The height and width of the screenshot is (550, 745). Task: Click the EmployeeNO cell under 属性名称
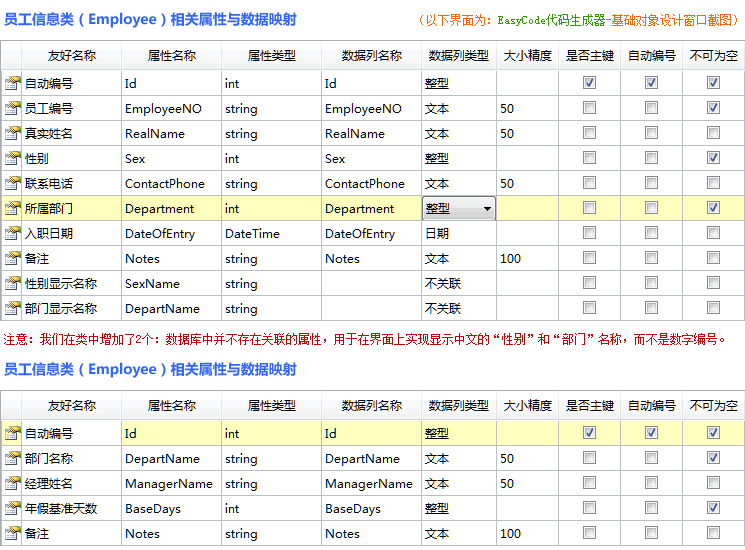172,109
